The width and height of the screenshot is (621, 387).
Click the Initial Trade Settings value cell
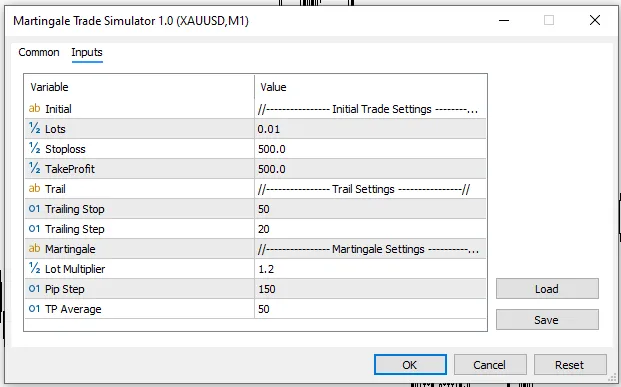tap(370, 109)
